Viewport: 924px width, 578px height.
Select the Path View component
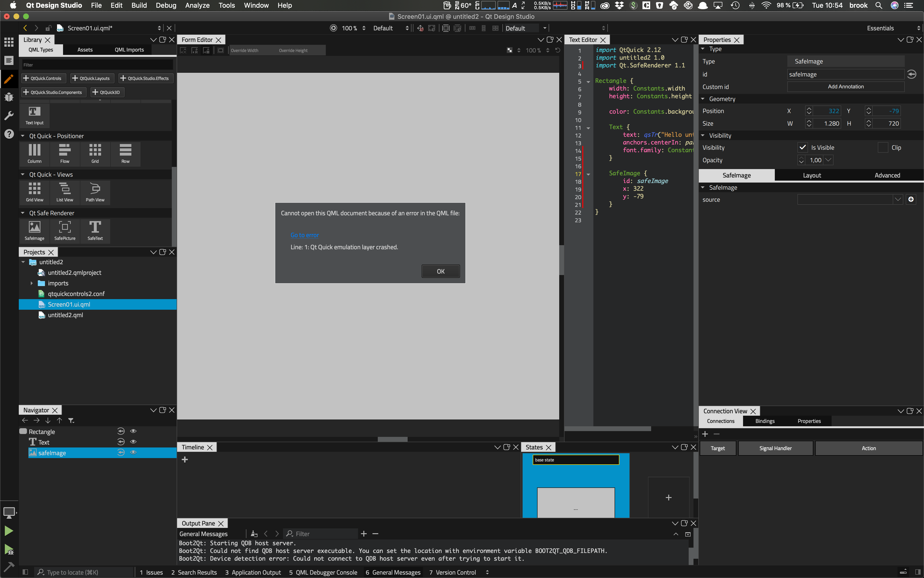pos(95,192)
